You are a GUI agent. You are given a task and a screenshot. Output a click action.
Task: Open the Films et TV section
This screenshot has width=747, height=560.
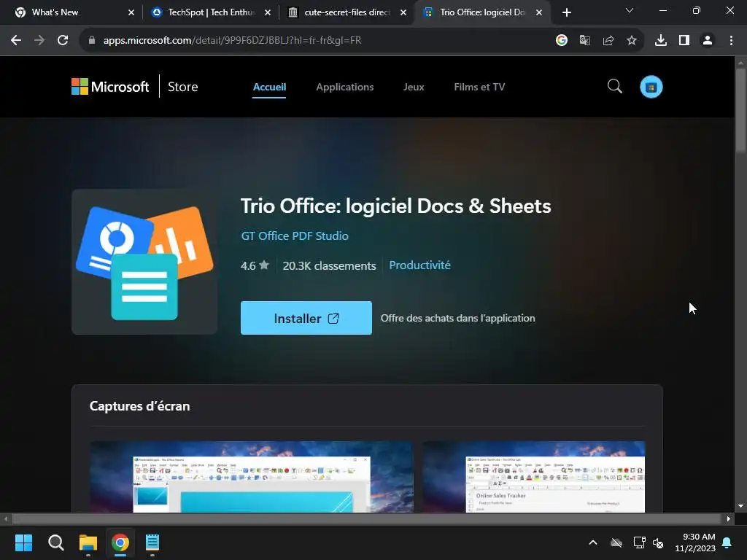tap(479, 87)
